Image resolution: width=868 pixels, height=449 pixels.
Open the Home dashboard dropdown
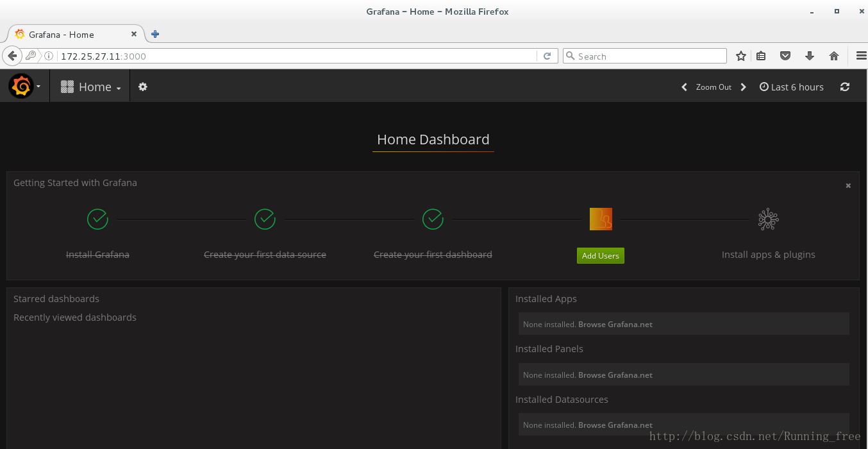[x=91, y=87]
